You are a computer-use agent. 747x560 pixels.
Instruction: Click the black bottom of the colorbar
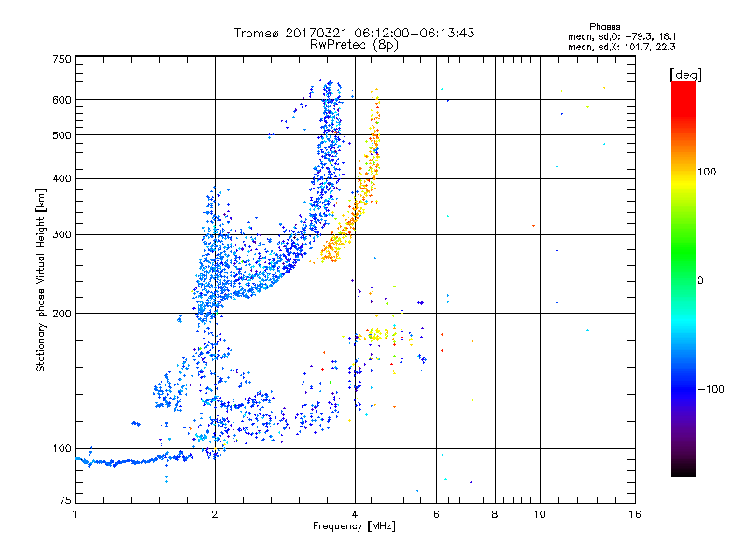[684, 469]
